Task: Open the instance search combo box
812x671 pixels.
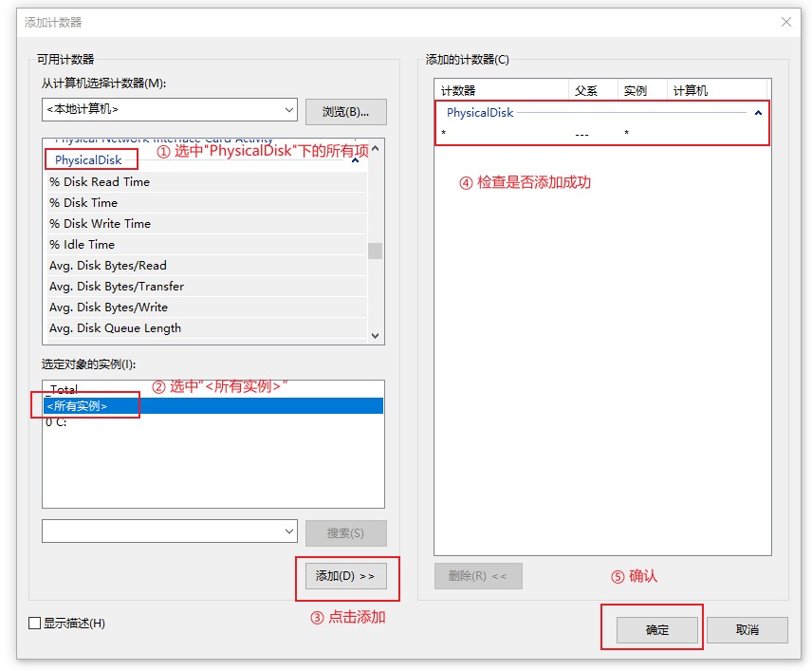Action: point(170,531)
